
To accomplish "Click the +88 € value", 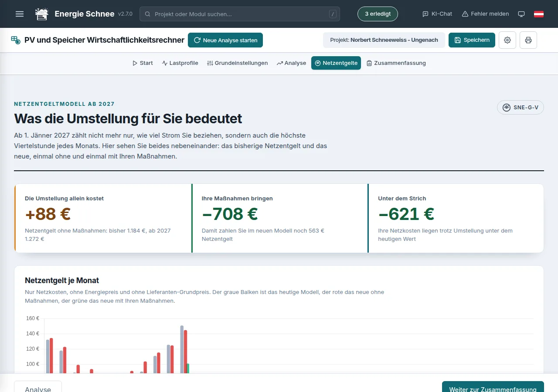I will [x=48, y=214].
